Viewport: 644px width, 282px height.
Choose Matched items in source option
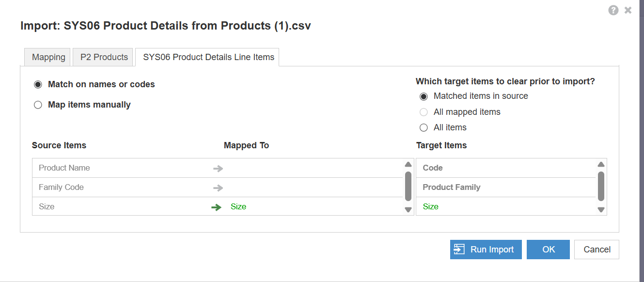coord(424,96)
